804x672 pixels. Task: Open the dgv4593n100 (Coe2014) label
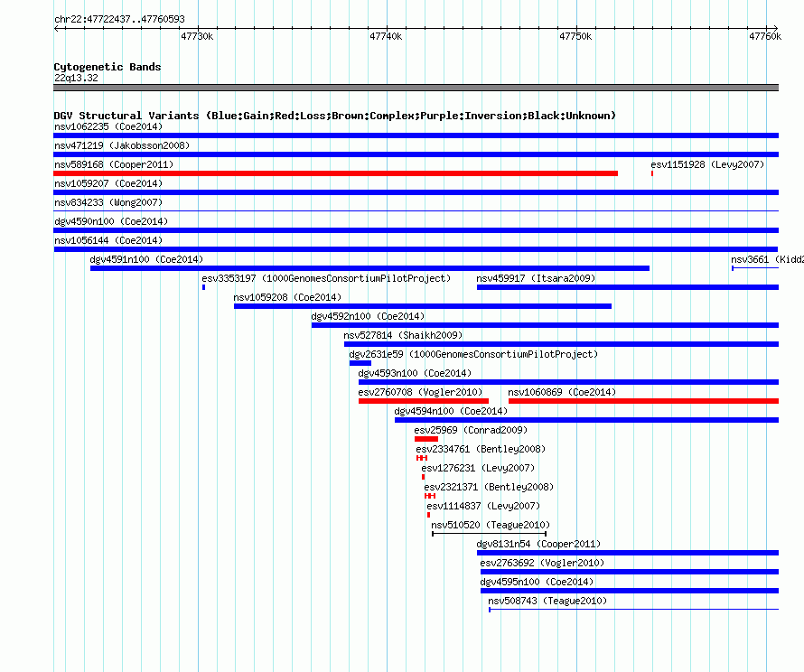click(x=415, y=373)
